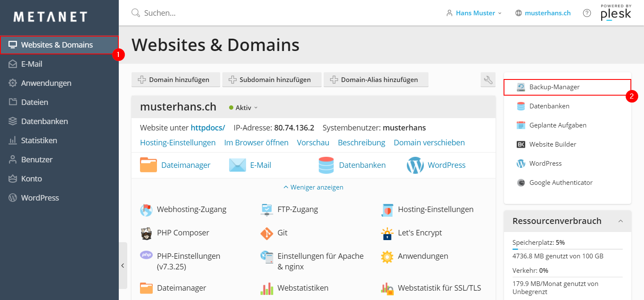Open Webstatistiken chart icon
The height and width of the screenshot is (300, 644).
pos(266,288)
